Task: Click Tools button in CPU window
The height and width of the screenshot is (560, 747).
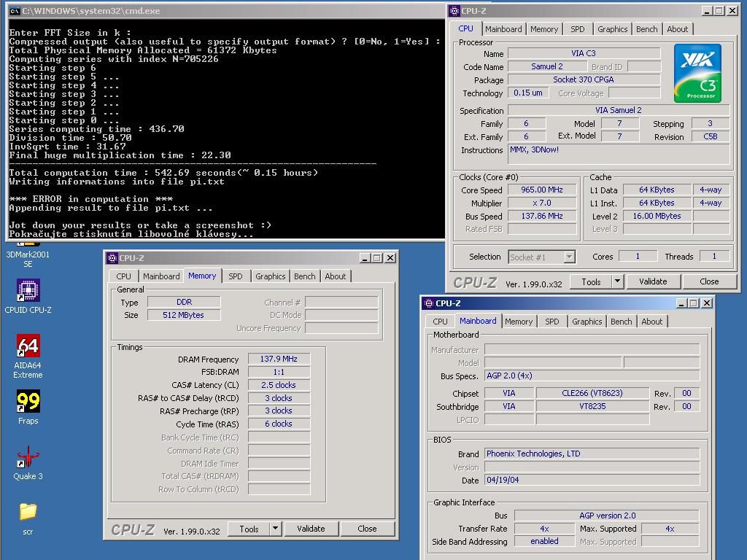Action: (591, 281)
